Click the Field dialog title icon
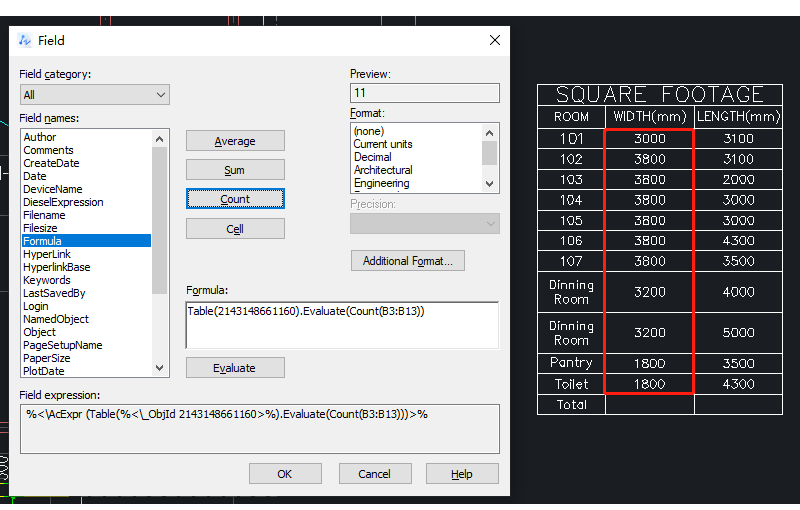 [25, 40]
